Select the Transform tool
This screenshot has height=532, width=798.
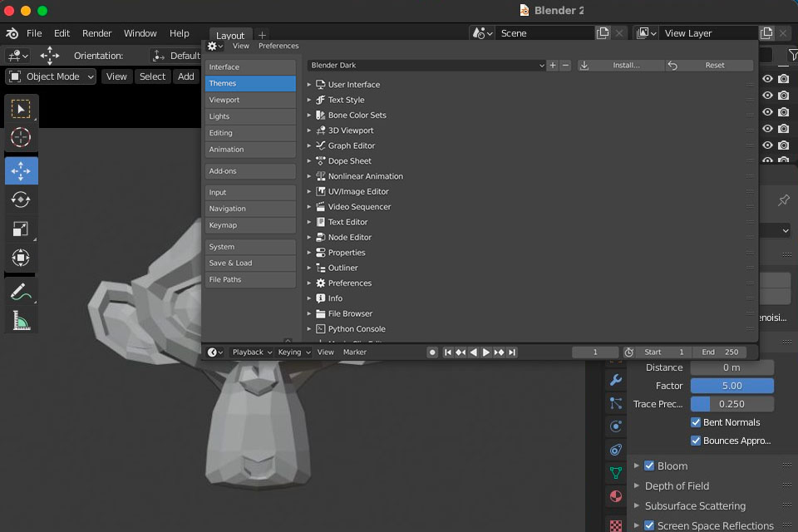point(21,258)
